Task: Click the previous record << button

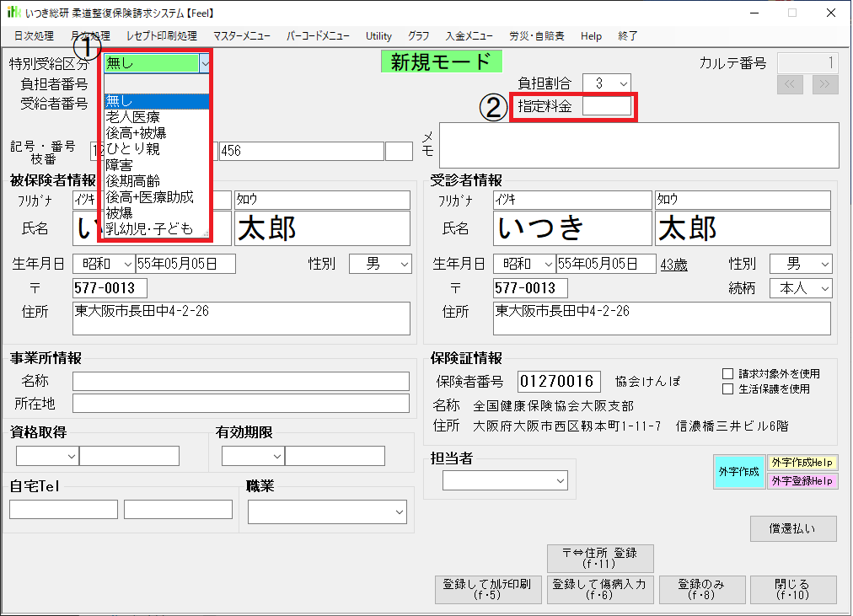Action: click(x=790, y=84)
